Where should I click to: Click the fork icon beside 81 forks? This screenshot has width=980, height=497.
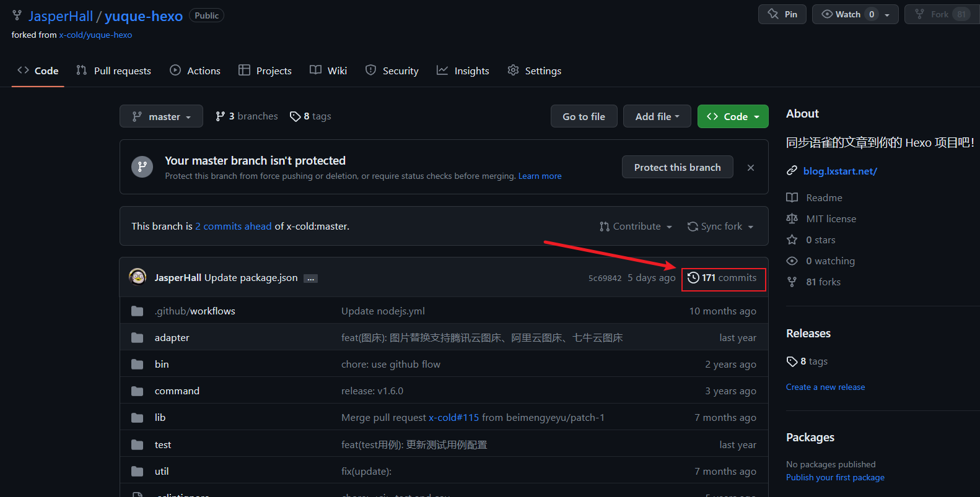pyautogui.click(x=792, y=282)
